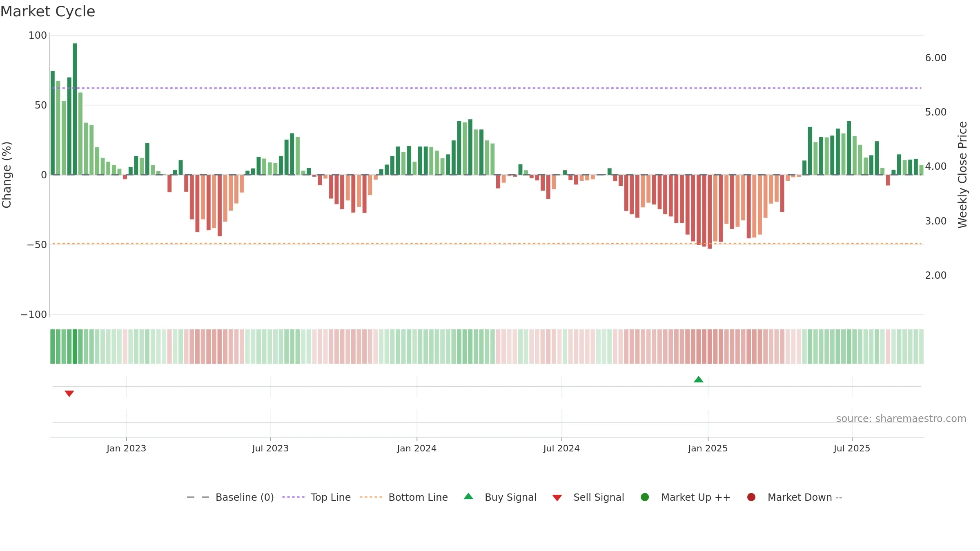Click the green Market Up ++ circle icon
Screen dimensions: 980x551
click(x=645, y=497)
